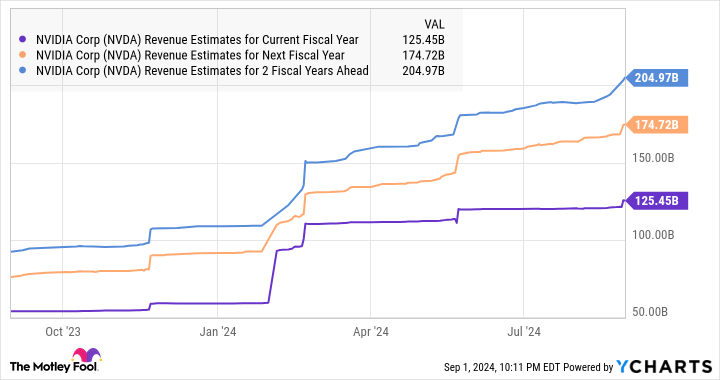The image size is (720, 380).
Task: Click the YCharts logo
Action: click(x=664, y=367)
